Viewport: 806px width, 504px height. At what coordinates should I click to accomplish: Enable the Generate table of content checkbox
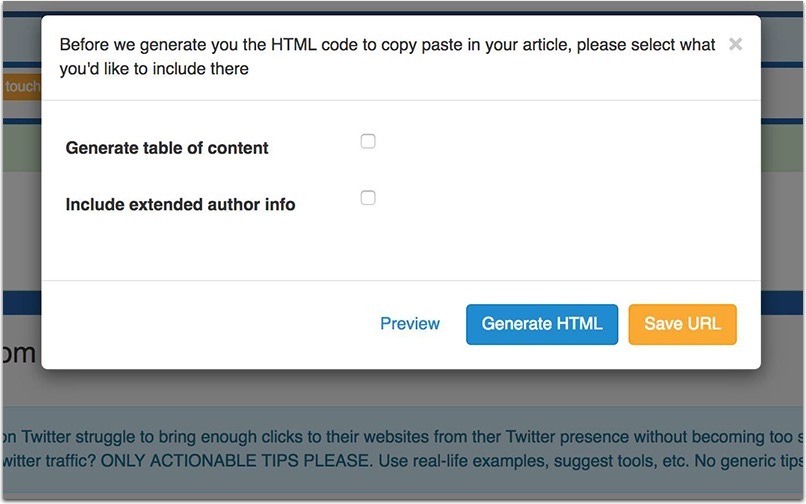368,142
